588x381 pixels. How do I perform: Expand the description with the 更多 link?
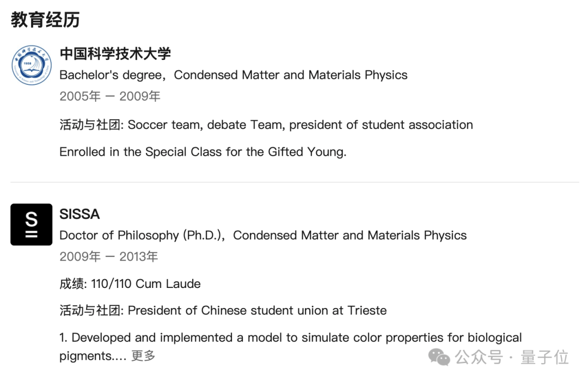click(143, 356)
